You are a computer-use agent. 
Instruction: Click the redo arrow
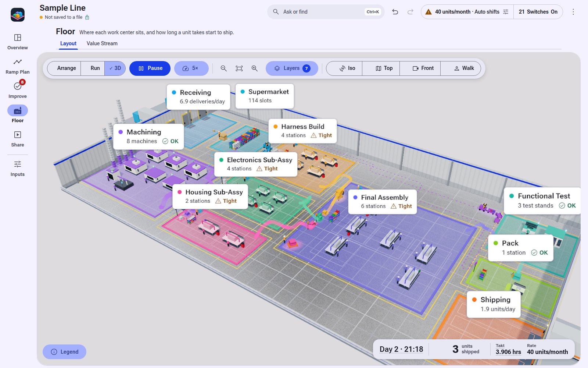pos(410,12)
